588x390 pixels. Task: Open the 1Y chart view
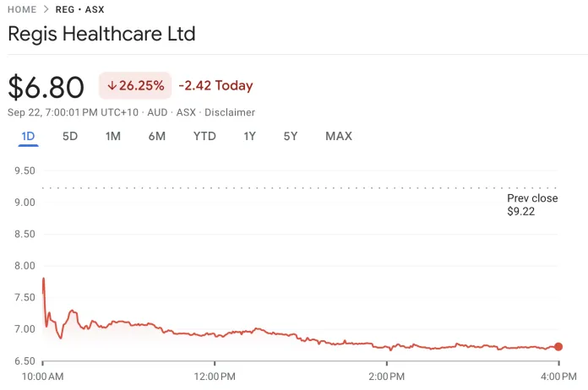pyautogui.click(x=249, y=136)
